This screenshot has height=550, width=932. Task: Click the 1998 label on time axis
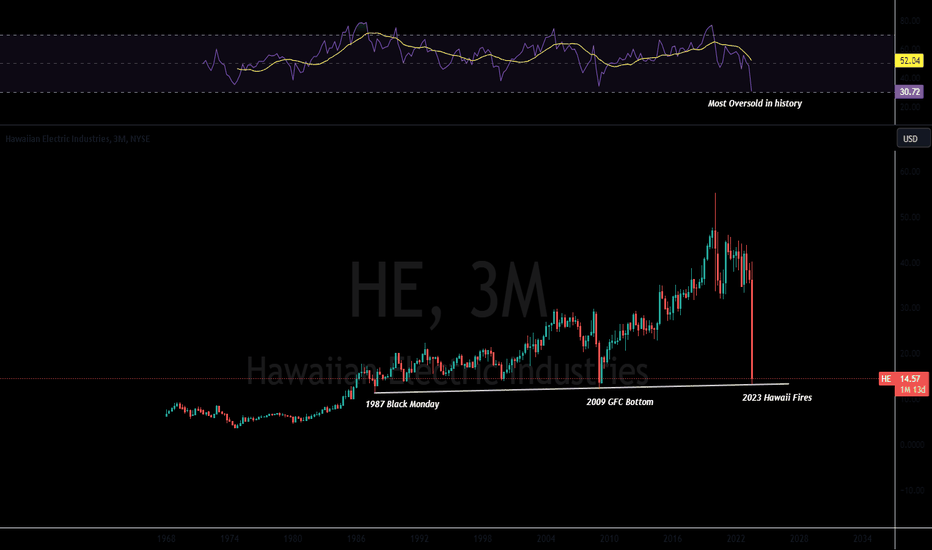click(483, 539)
